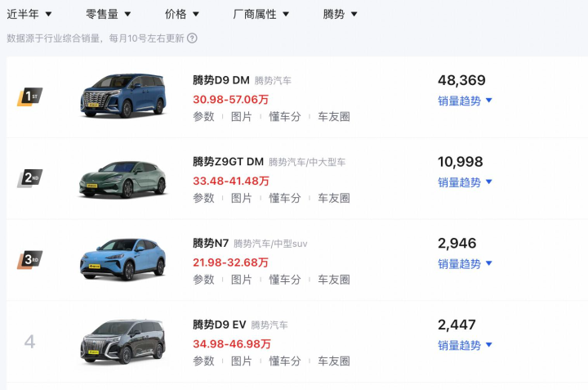This screenshot has height=390, width=588.
Task: Click the 3rd place rank badge
Action: pos(30,260)
